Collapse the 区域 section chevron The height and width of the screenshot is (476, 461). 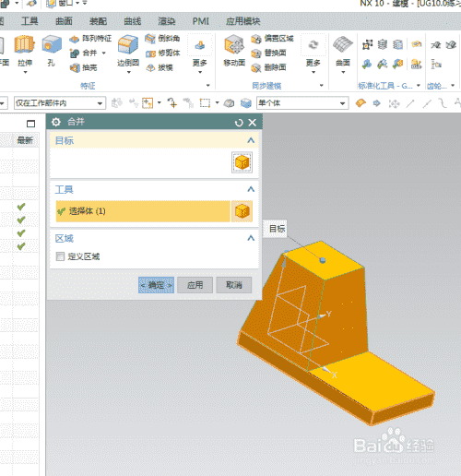coord(251,238)
